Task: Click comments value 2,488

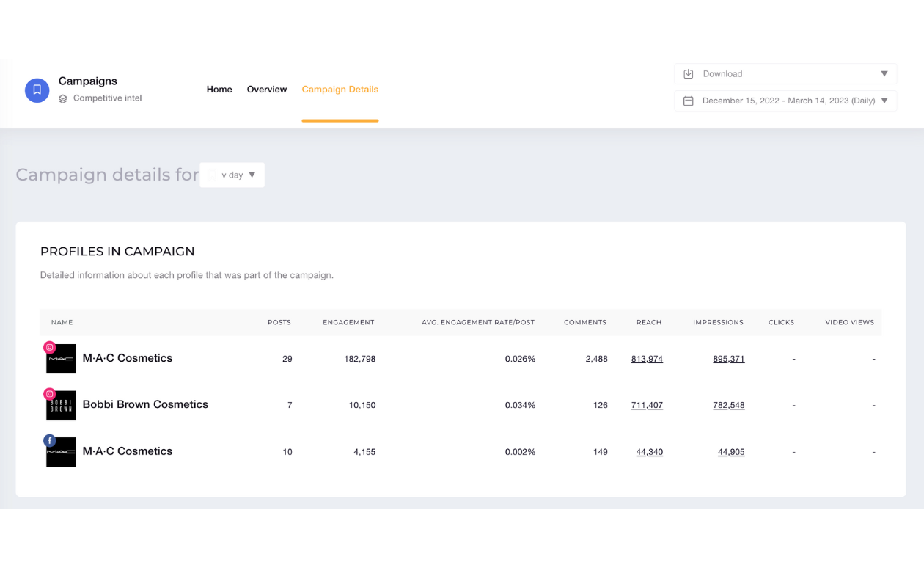Action: [x=596, y=359]
